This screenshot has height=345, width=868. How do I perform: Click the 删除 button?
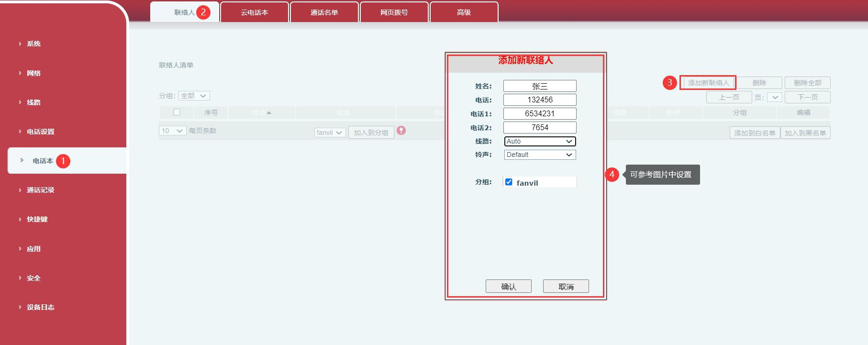click(x=759, y=83)
